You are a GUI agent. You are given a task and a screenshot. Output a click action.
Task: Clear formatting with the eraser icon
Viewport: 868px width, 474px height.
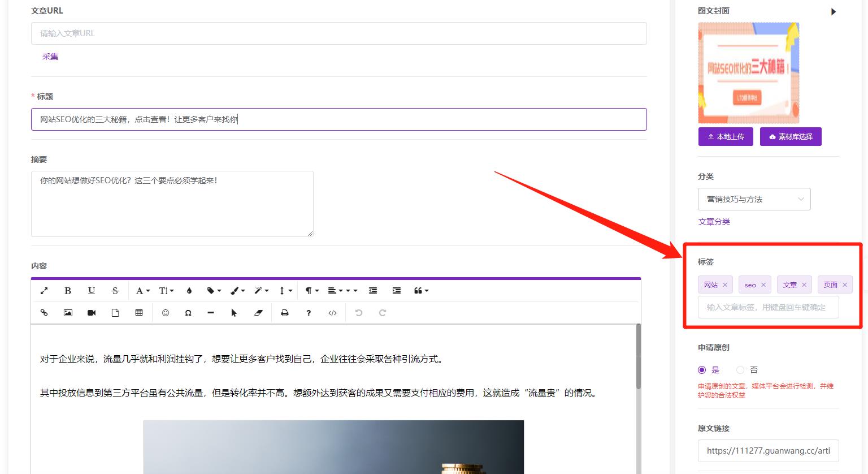click(258, 313)
